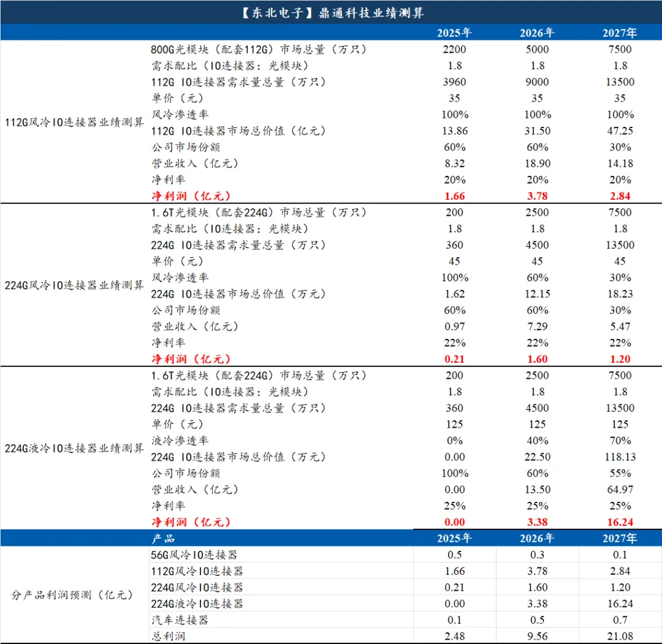
Task: Click product row label 112G风冷IO连接器
Action: click(x=197, y=571)
